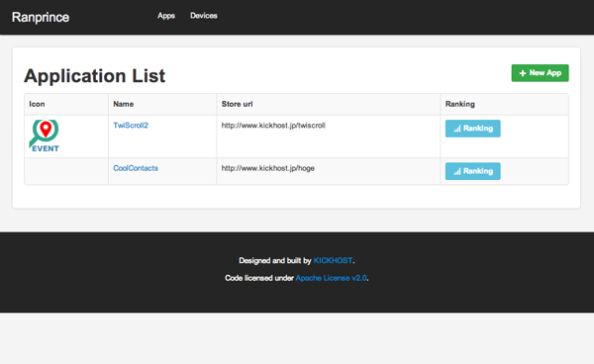Click the green New App button
The height and width of the screenshot is (364, 594).
pos(540,73)
